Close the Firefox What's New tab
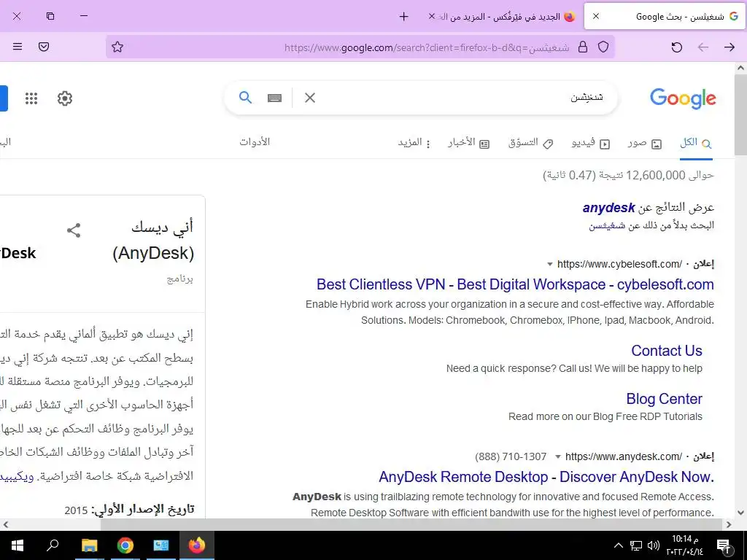The width and height of the screenshot is (747, 560). point(432,16)
